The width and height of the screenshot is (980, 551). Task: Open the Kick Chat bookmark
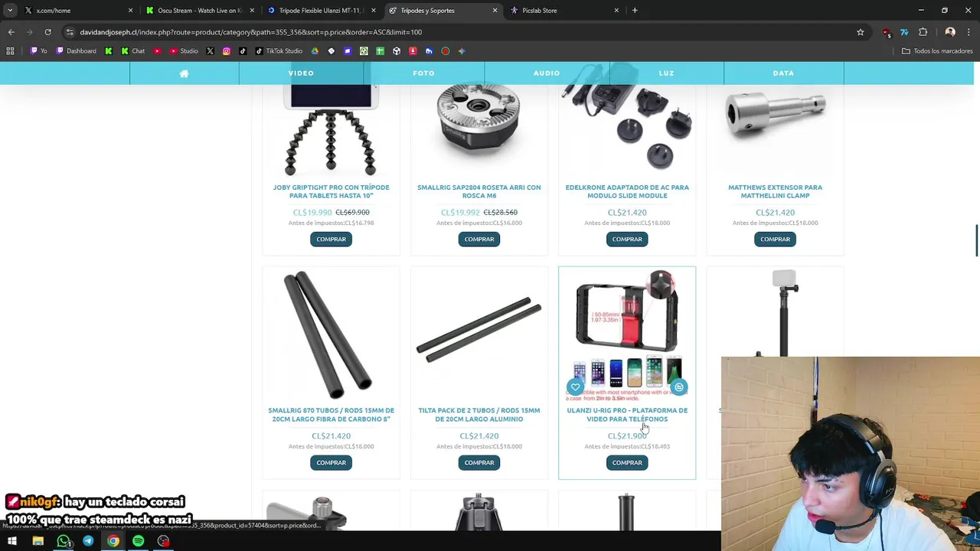tap(132, 51)
